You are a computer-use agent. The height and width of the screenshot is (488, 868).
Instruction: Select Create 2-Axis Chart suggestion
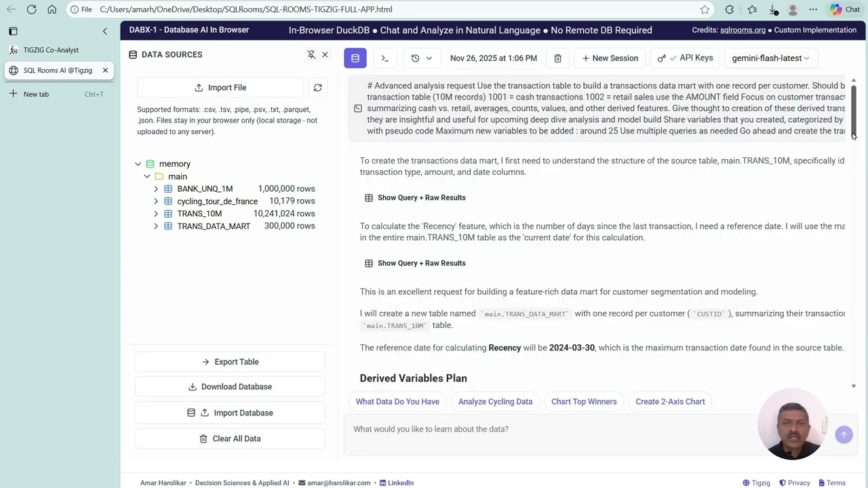(670, 402)
